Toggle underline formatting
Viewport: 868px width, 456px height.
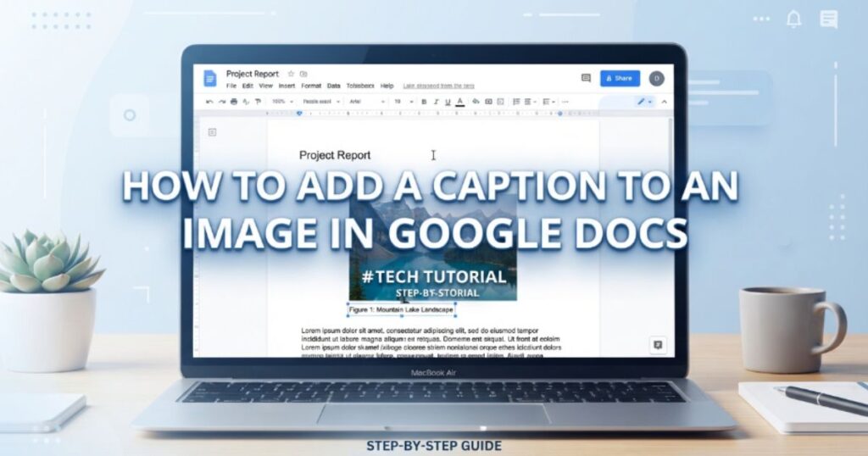pyautogui.click(x=448, y=102)
